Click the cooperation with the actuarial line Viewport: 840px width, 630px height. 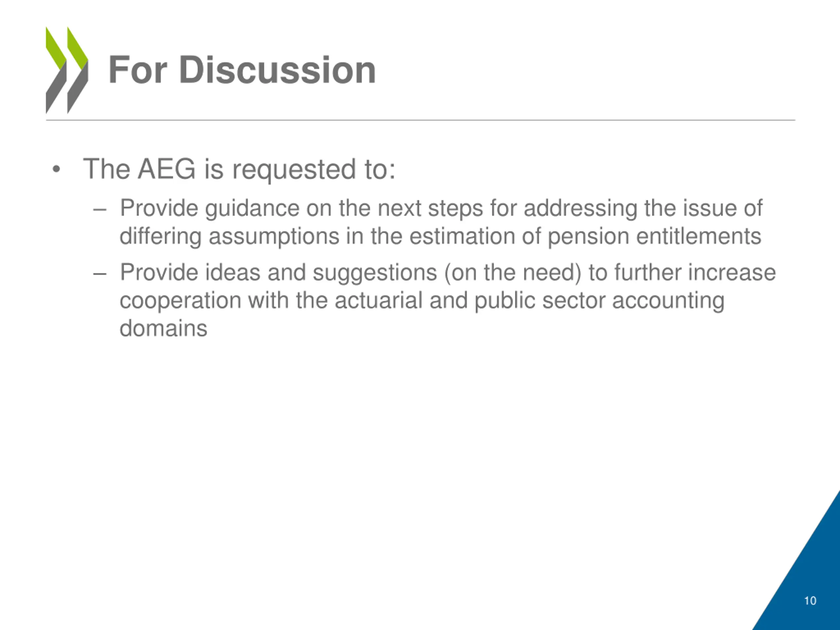pos(422,301)
